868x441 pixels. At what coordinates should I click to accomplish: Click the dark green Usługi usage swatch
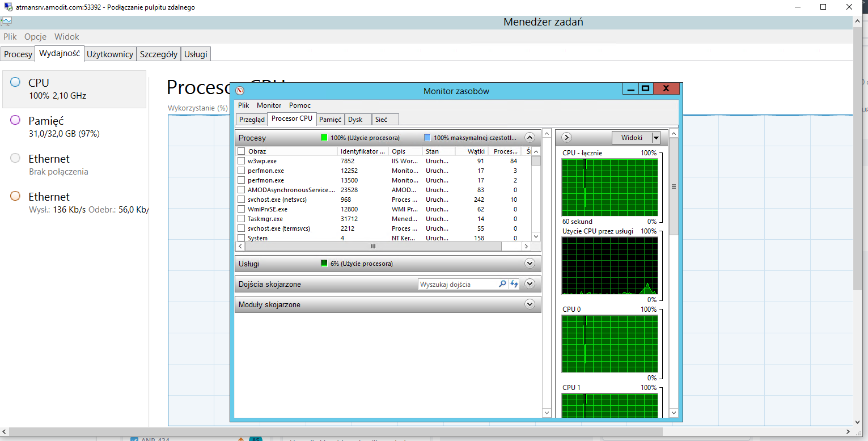coord(324,263)
